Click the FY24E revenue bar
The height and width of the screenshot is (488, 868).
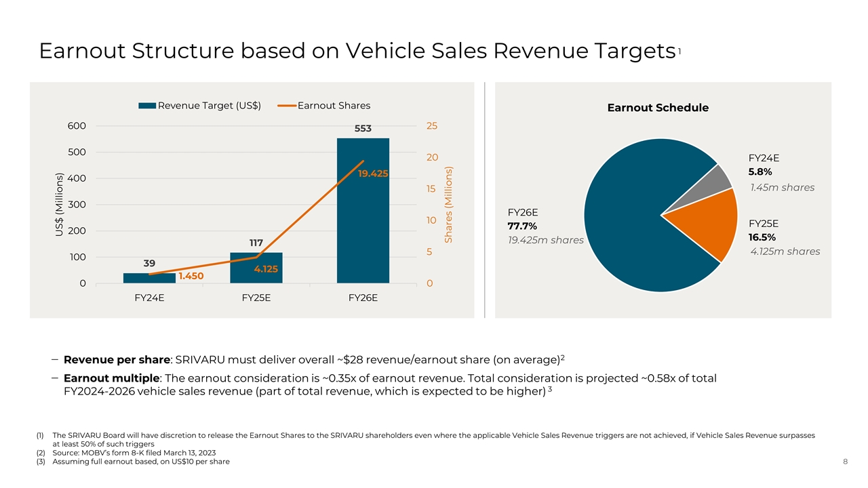pyautogui.click(x=149, y=278)
